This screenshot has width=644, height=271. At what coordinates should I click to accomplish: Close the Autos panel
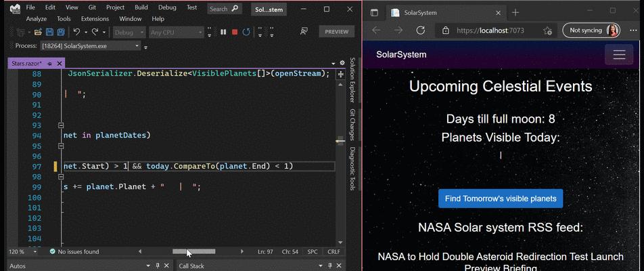click(168, 266)
